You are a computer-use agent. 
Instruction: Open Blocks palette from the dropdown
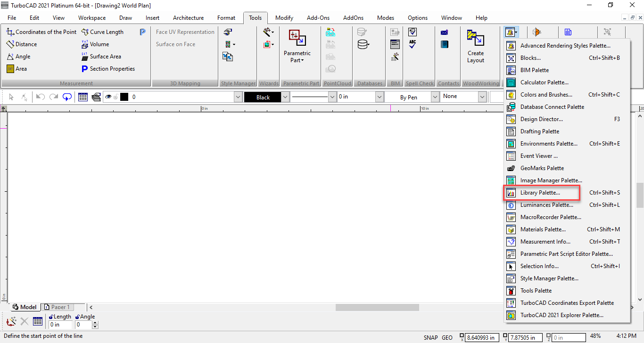coord(566,58)
